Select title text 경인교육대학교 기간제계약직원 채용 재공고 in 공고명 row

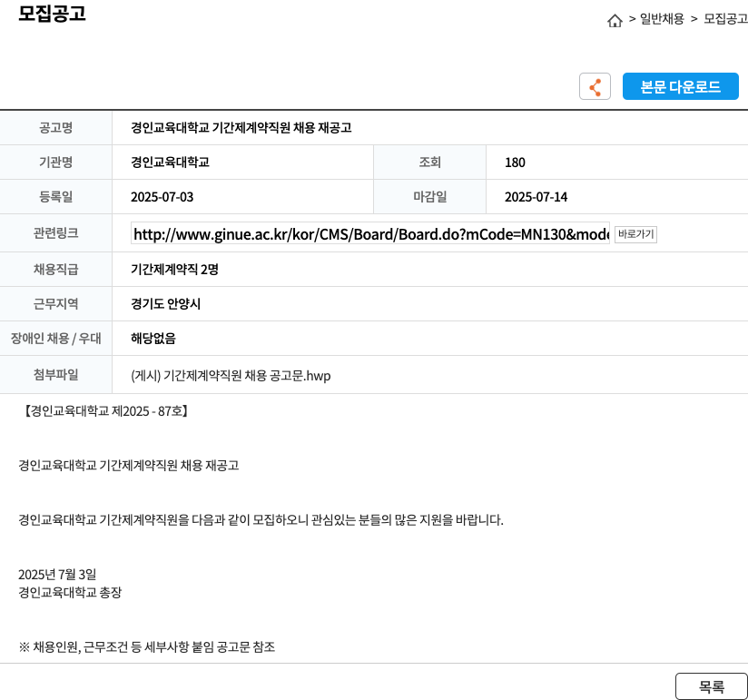[241, 127]
